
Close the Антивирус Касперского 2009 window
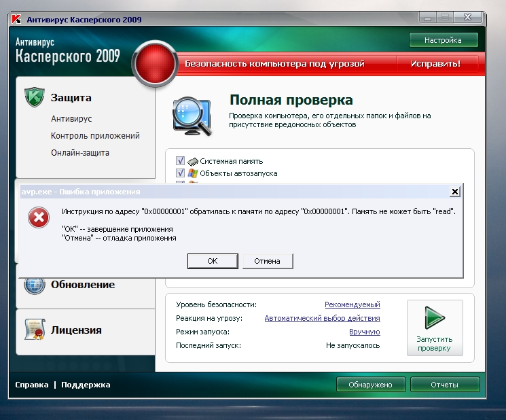click(468, 18)
